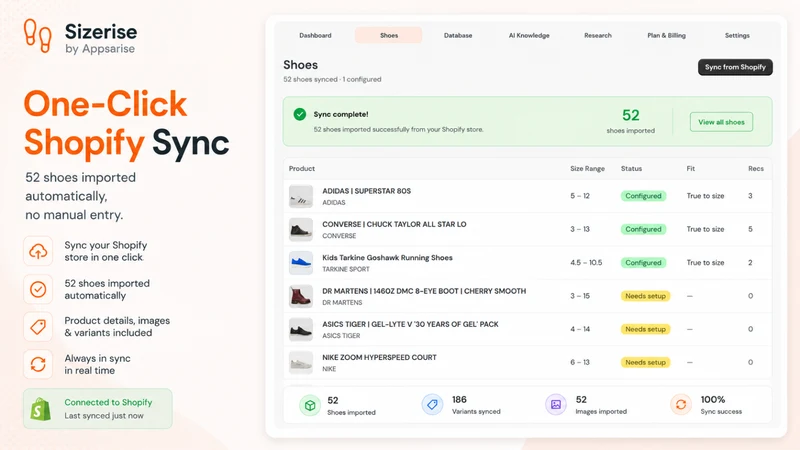Click the price tag icon beside 'Product details, images'
This screenshot has width=800, height=450.
[x=38, y=327]
